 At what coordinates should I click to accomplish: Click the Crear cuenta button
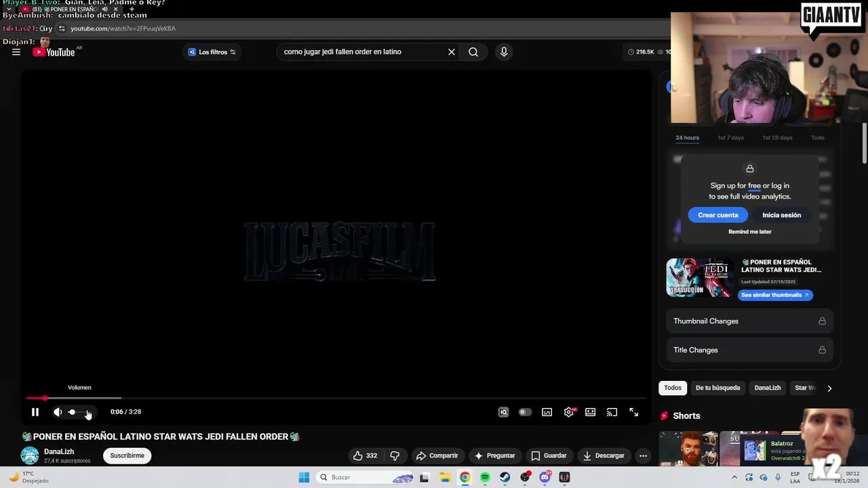(x=718, y=215)
